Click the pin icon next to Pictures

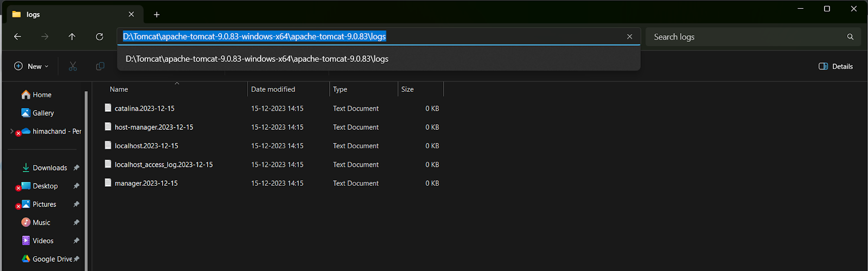click(x=76, y=204)
